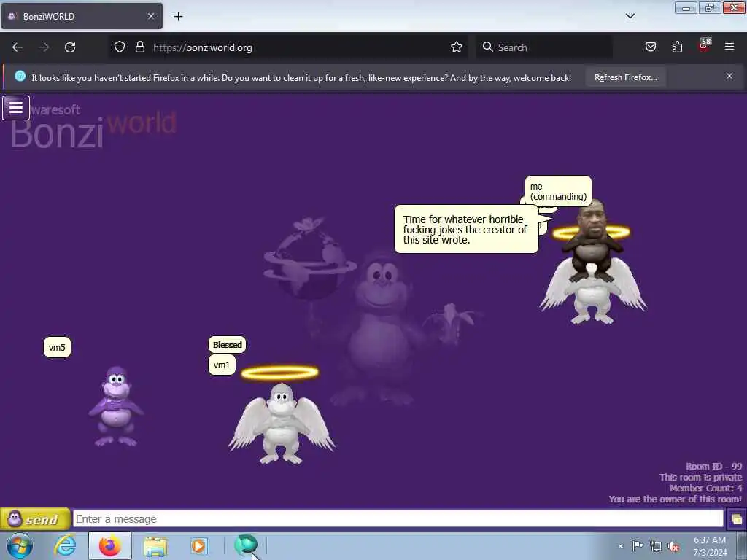The height and width of the screenshot is (560, 747).
Task: Click the yellow icon beside the message box
Action: pos(737,519)
